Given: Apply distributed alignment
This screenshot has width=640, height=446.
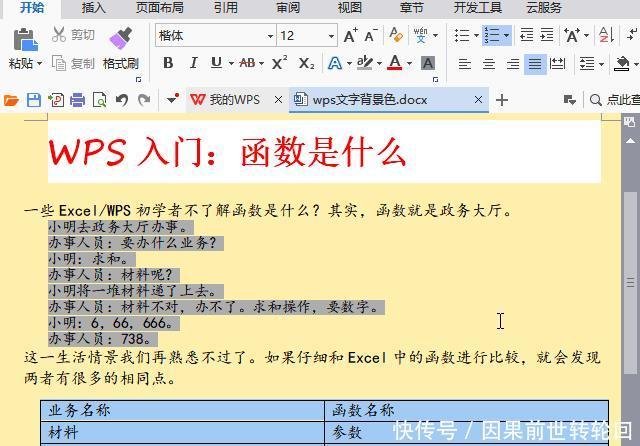Looking at the screenshot, I should tap(558, 64).
